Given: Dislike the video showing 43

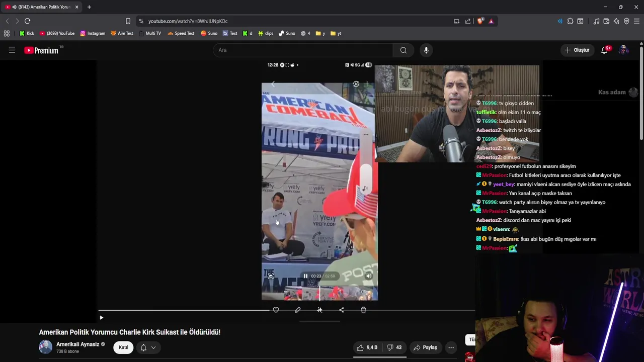Looking at the screenshot, I should click(393, 347).
